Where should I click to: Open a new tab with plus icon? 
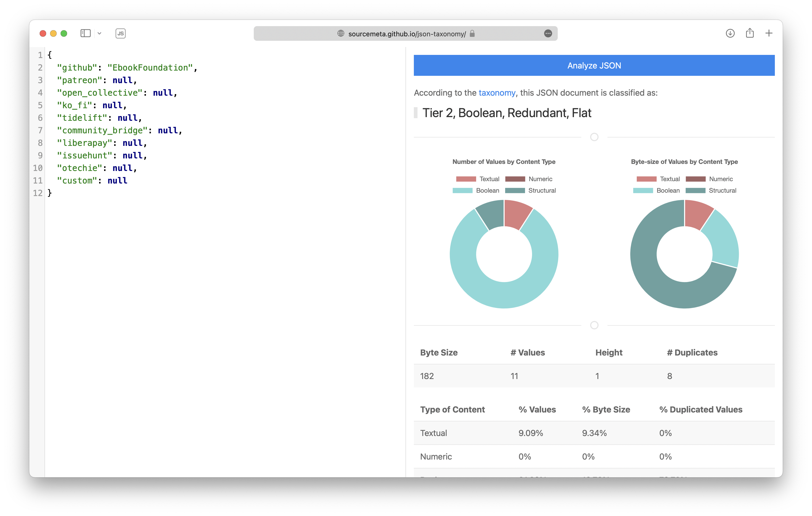click(769, 33)
